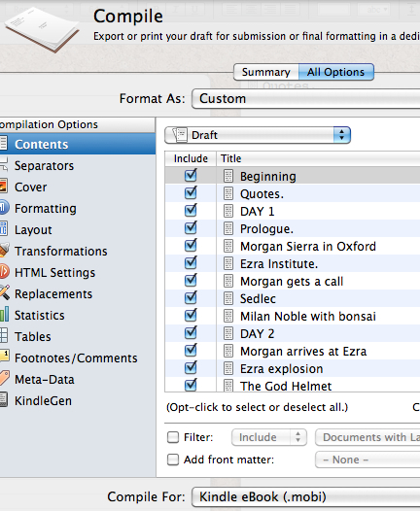
Task: Switch to the All Options tab
Action: coord(336,72)
